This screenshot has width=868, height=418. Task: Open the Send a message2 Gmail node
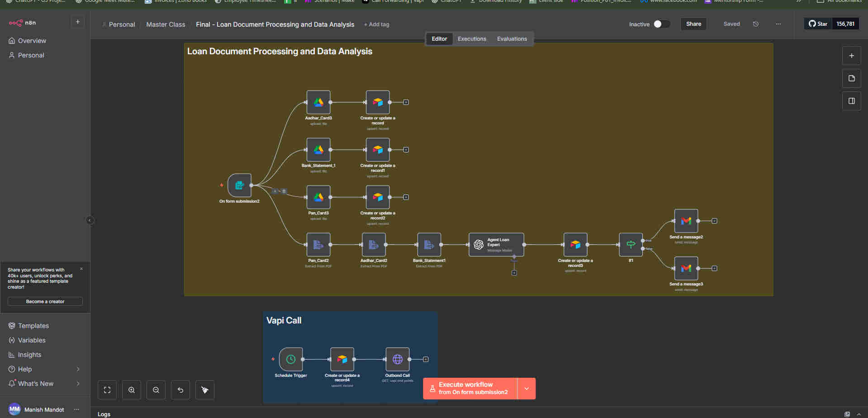[686, 221]
